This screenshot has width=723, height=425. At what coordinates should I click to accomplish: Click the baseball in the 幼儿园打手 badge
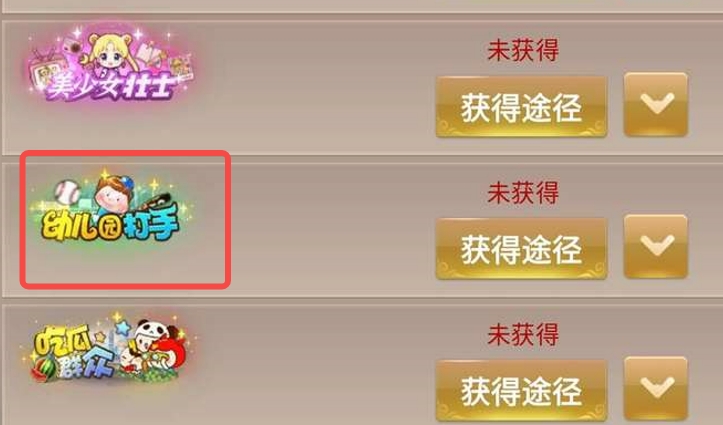(67, 192)
